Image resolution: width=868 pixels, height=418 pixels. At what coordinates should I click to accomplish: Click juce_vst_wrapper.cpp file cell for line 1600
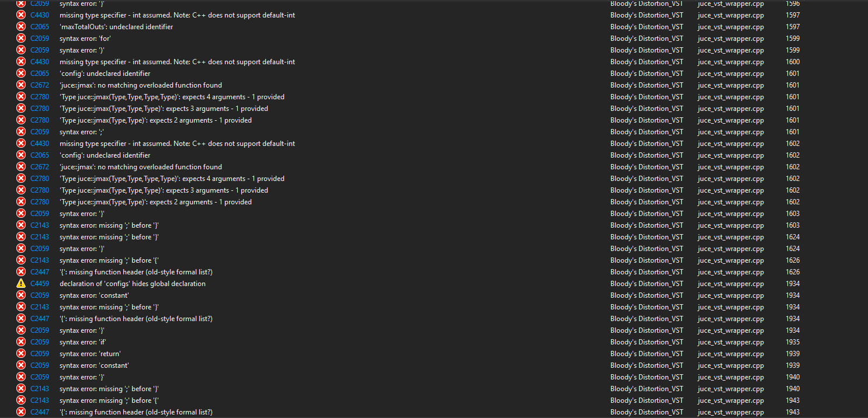click(731, 62)
